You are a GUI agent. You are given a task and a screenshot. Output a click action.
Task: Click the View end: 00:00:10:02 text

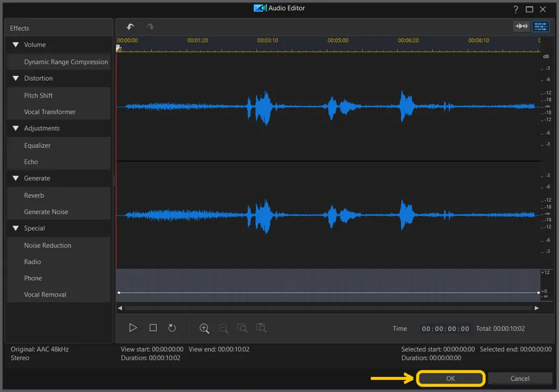pyautogui.click(x=219, y=349)
